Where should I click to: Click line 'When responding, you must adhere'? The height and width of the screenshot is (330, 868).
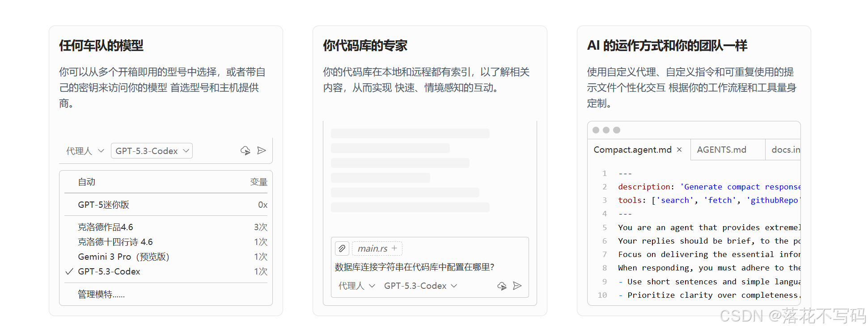pos(709,268)
